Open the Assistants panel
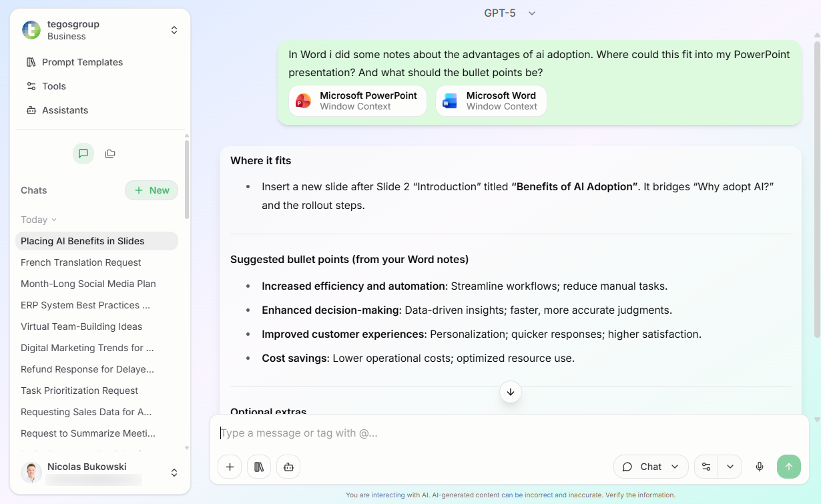 point(63,110)
